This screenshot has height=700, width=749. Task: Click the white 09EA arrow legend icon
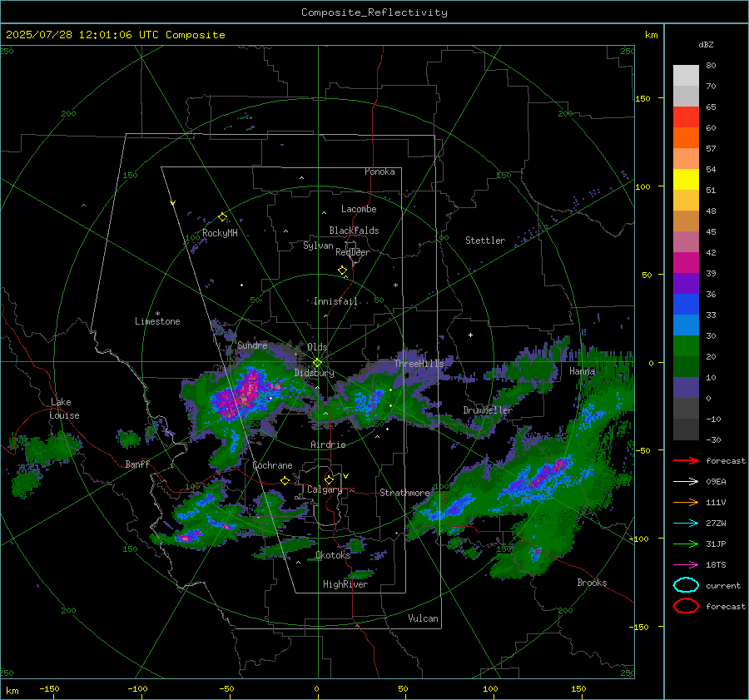coord(686,481)
